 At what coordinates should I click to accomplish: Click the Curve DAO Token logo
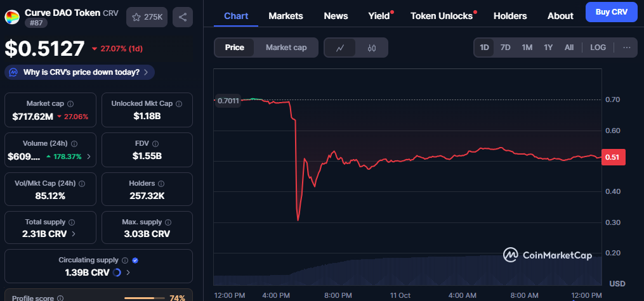tap(12, 17)
